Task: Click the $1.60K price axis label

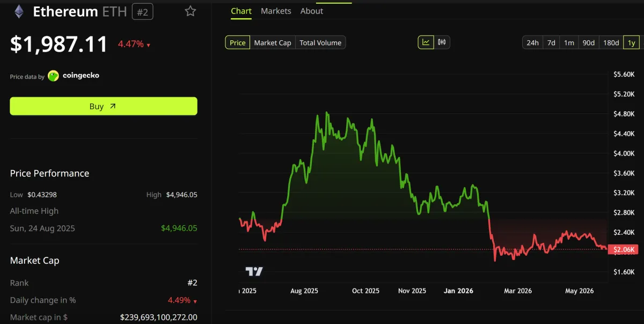Action: pyautogui.click(x=624, y=272)
